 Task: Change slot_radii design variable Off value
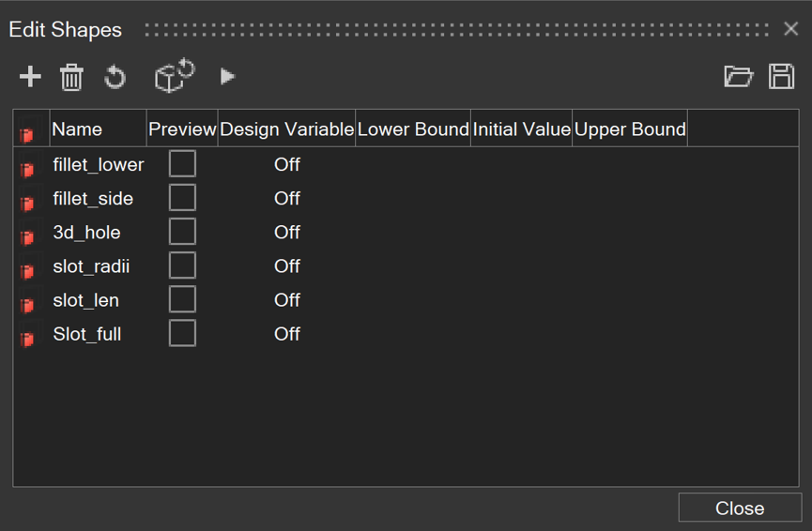(287, 266)
